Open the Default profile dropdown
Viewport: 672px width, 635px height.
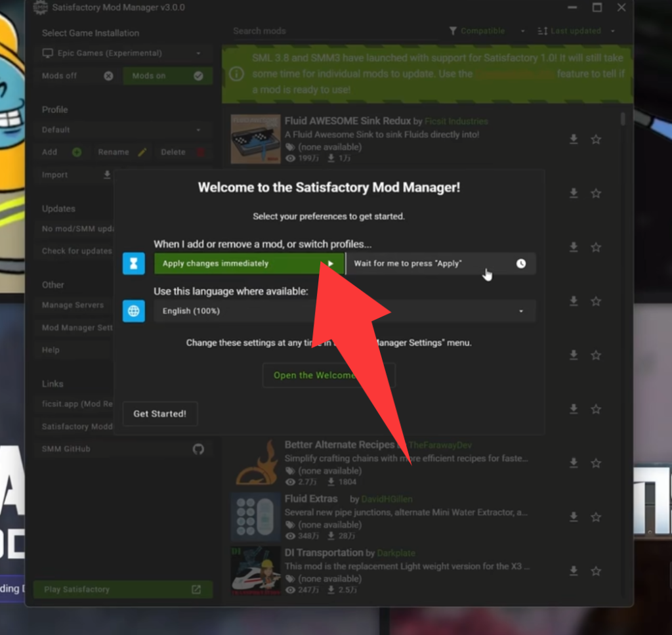[123, 130]
